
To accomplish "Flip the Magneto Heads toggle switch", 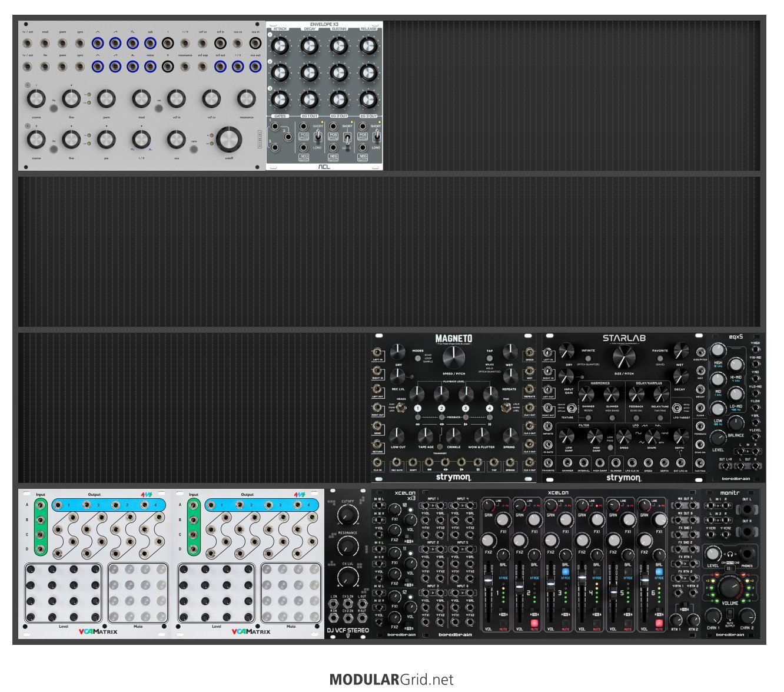I will [x=401, y=408].
